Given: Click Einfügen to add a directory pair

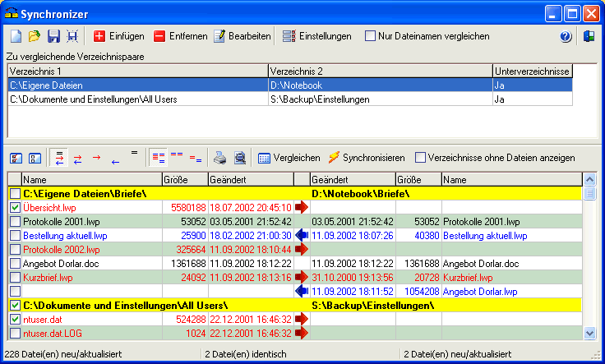Looking at the screenshot, I should (x=119, y=36).
